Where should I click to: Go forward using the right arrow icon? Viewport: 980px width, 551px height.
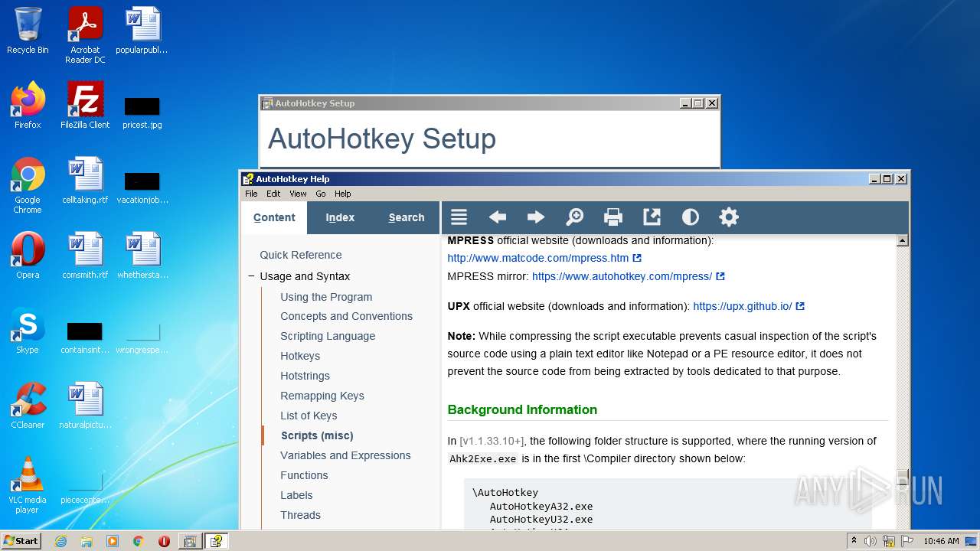click(x=536, y=217)
